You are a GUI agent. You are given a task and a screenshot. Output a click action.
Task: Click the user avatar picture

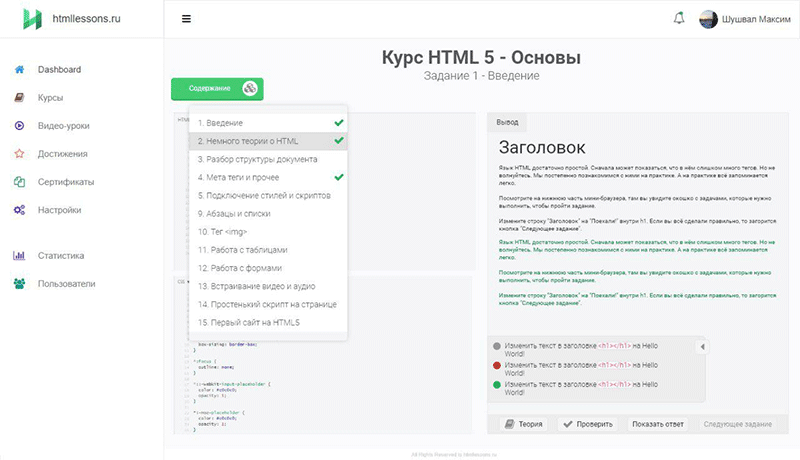tap(708, 19)
